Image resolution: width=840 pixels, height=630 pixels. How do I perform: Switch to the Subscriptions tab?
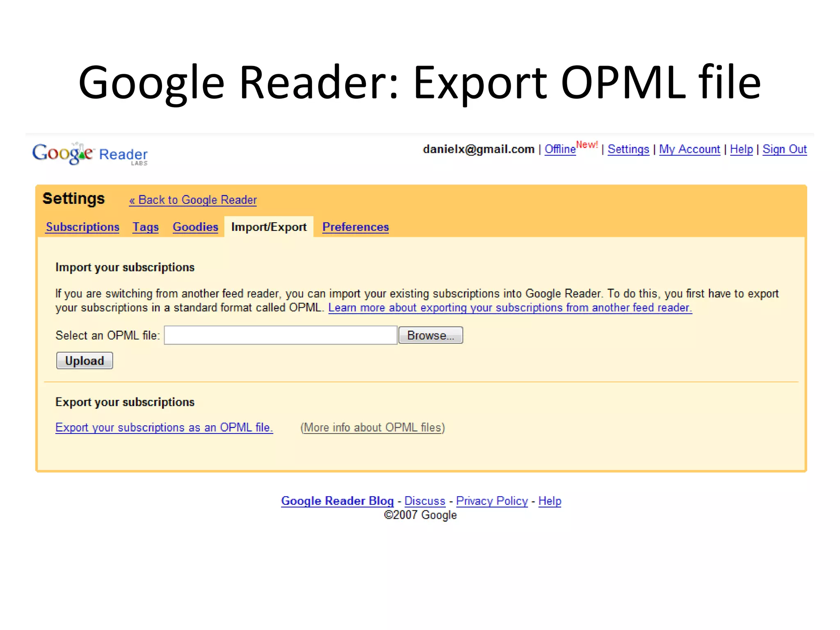click(x=82, y=227)
